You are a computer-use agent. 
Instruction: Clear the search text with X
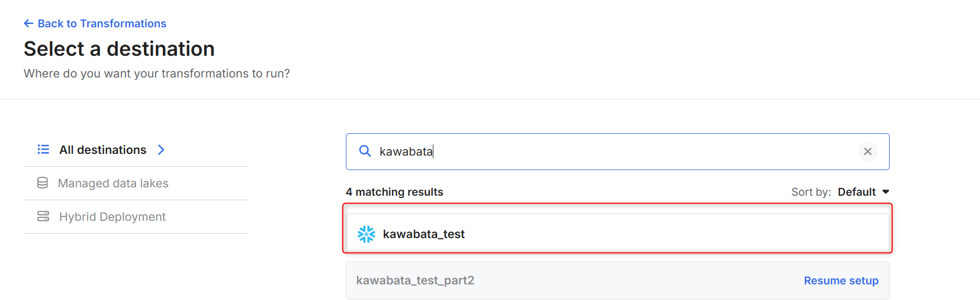coord(867,152)
